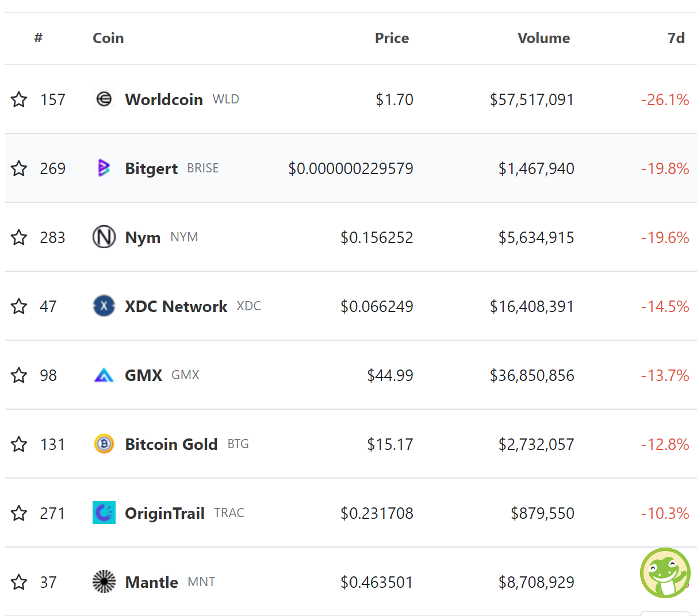The width and height of the screenshot is (697, 616).
Task: Star Worldcoin as a favorite
Action: pos(19,99)
